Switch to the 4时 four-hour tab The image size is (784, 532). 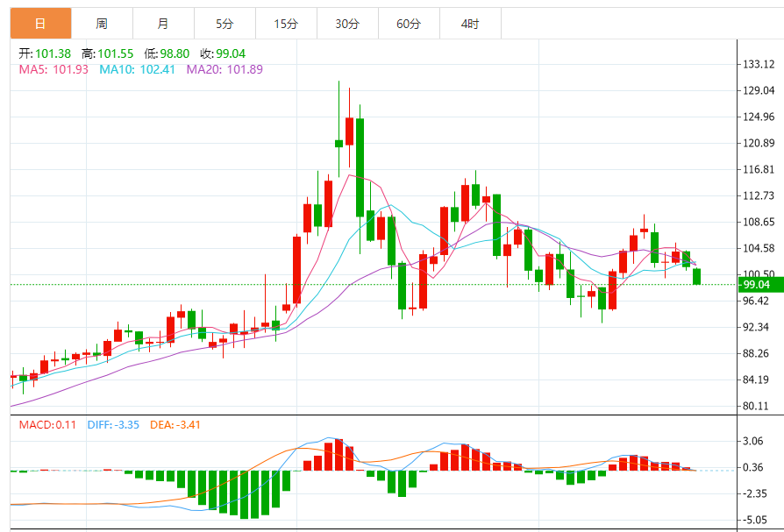click(471, 24)
